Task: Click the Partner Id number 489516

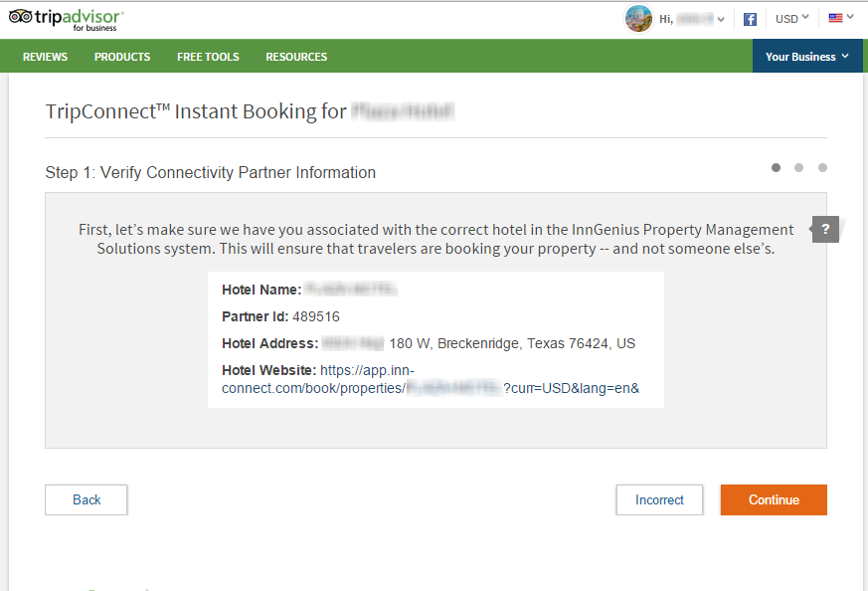Action: [x=316, y=316]
